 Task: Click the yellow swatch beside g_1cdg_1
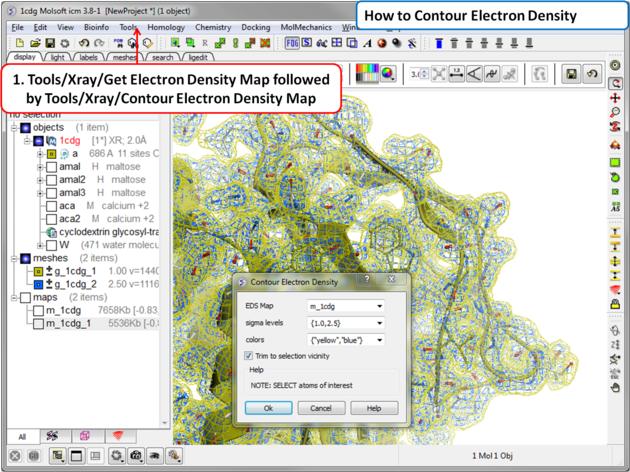(39, 271)
